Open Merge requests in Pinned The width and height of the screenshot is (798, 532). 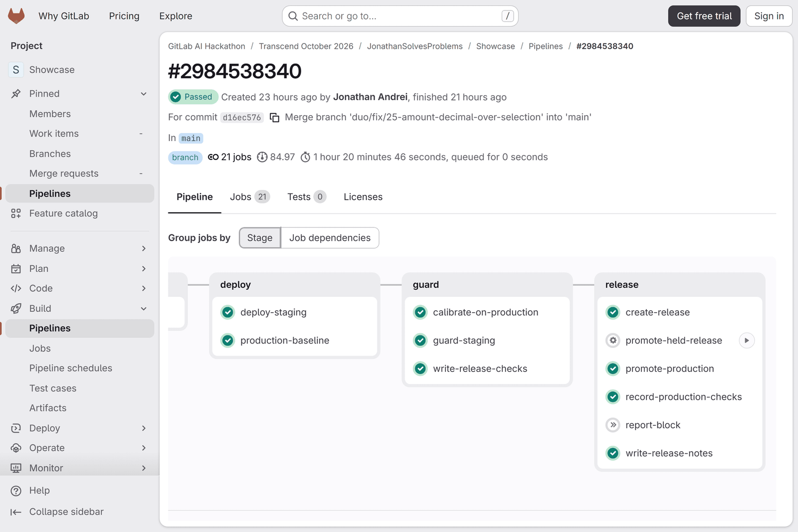80,174
